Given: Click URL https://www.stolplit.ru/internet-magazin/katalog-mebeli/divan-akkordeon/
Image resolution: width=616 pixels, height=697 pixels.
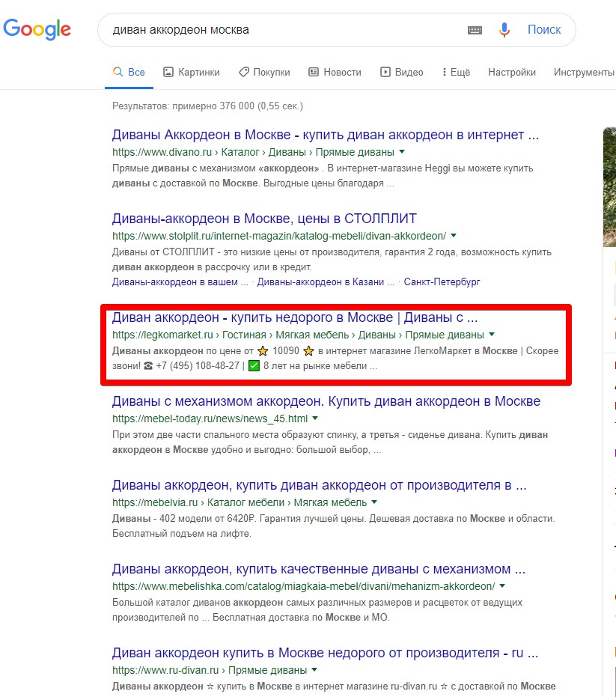Looking at the screenshot, I should click(x=279, y=236).
